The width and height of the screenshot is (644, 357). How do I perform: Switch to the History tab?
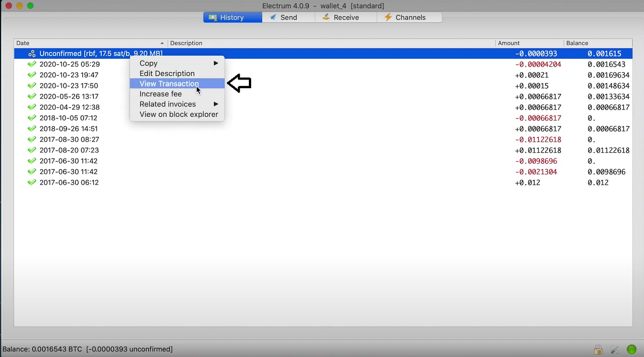[x=233, y=17]
